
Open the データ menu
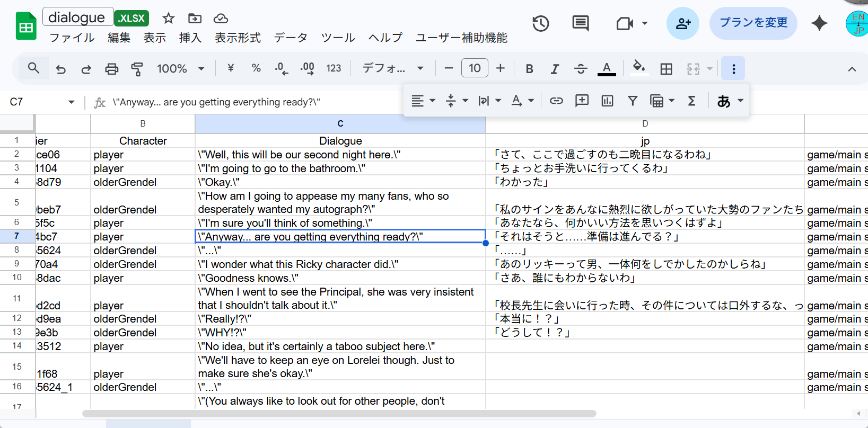(x=291, y=38)
